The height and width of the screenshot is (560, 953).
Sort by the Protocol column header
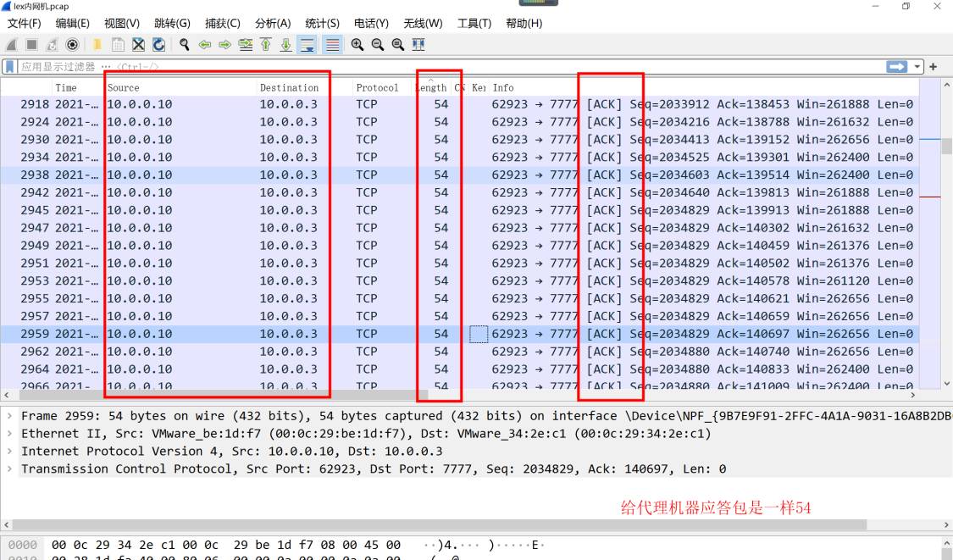(x=377, y=87)
